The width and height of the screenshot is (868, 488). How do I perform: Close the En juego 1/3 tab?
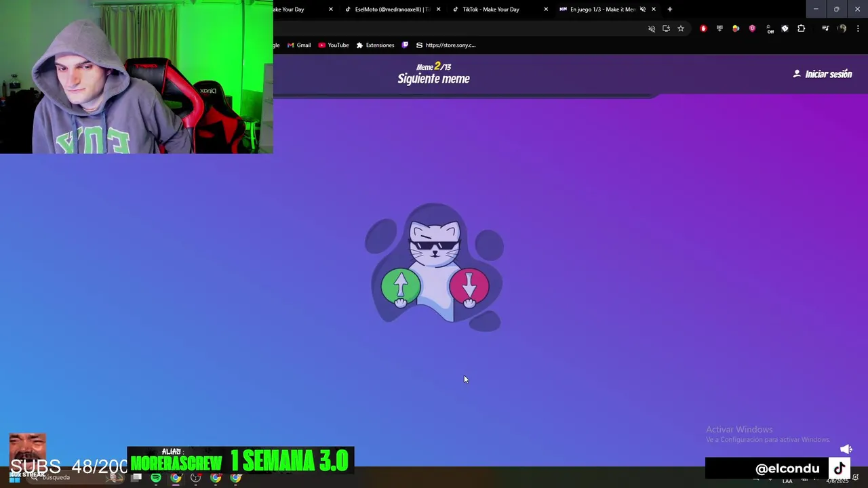654,9
